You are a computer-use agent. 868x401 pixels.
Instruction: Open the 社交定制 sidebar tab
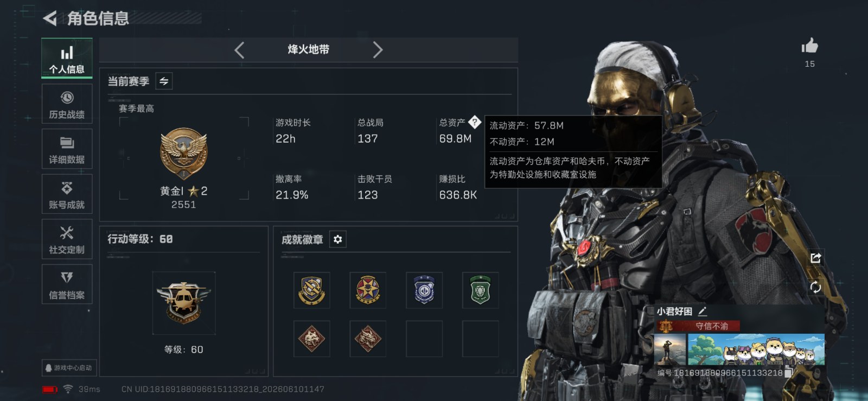coord(67,239)
